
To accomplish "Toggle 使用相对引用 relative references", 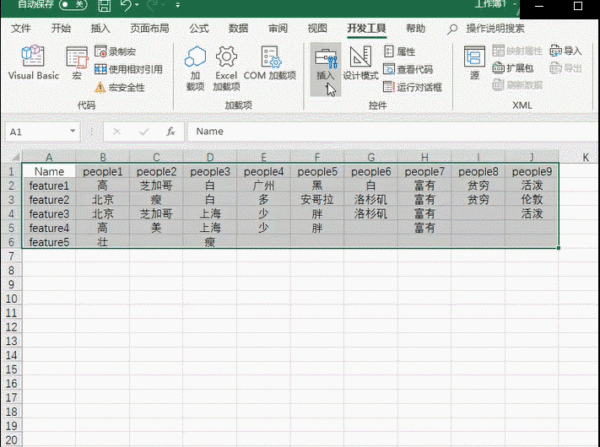I will tap(128, 69).
